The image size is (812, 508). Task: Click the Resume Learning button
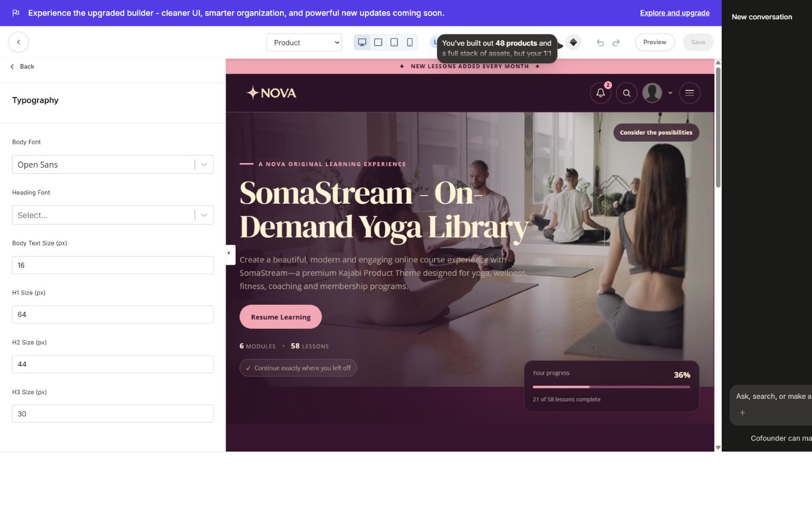pos(281,317)
